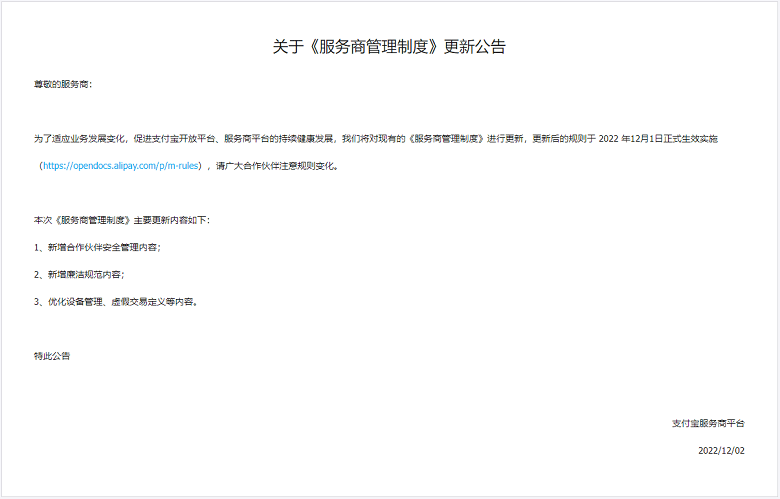Viewport: 780px width, 499px height.
Task: Open the opendocs.alipay.com m-rules link
Action: [121, 166]
